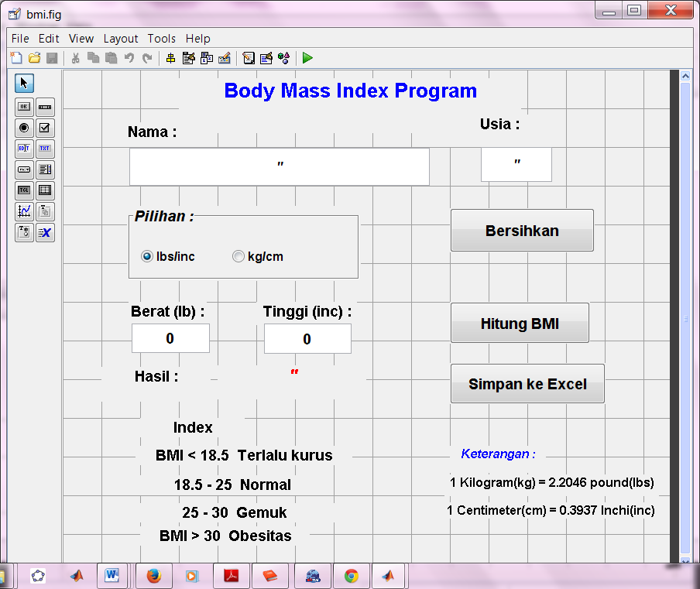Click inside the Berat (lb) input field
The height and width of the screenshot is (589, 700).
tap(170, 338)
